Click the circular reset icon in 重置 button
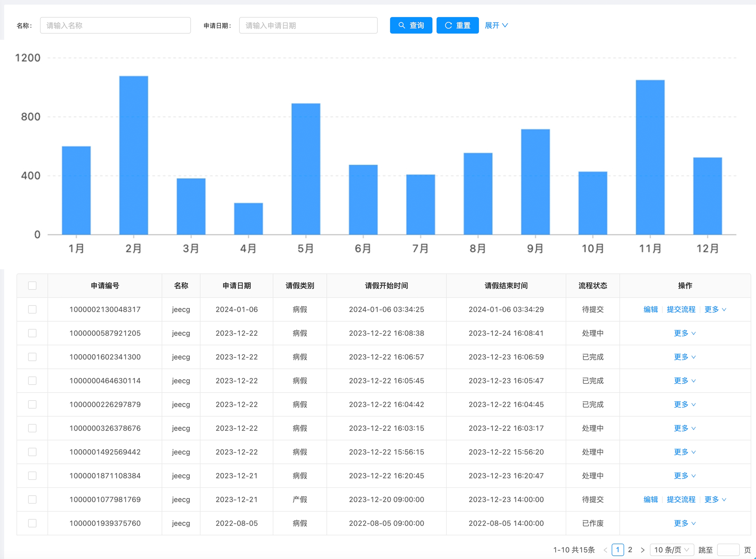The height and width of the screenshot is (559, 756). point(448,25)
